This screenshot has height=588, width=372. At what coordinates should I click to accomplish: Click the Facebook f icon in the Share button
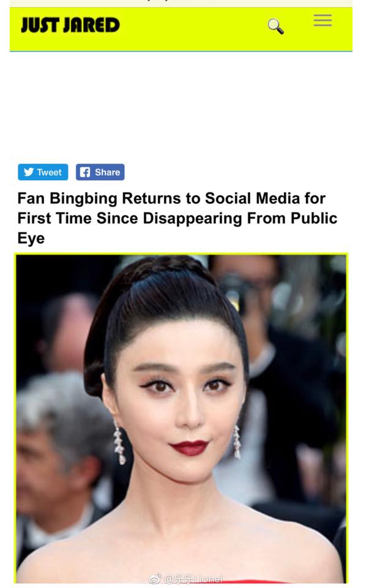click(x=85, y=172)
